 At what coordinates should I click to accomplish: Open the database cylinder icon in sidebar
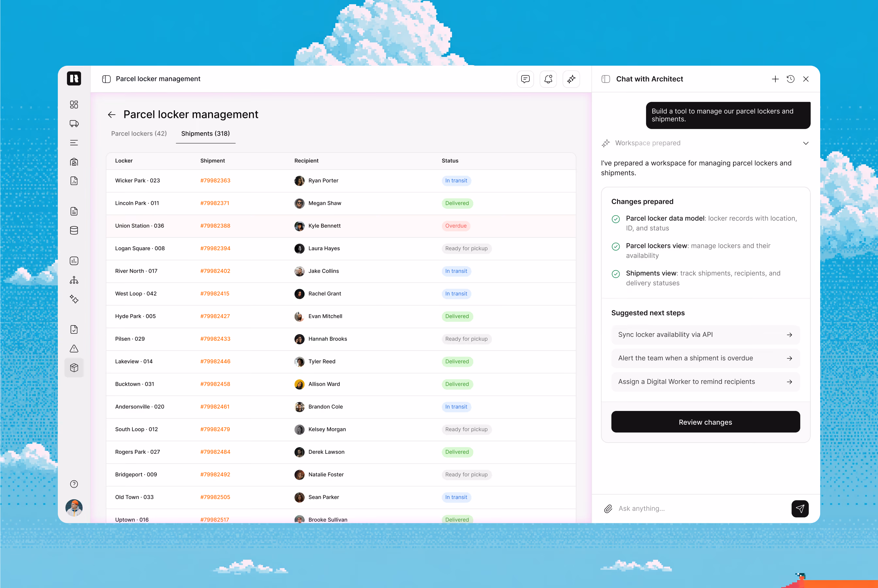(74, 231)
